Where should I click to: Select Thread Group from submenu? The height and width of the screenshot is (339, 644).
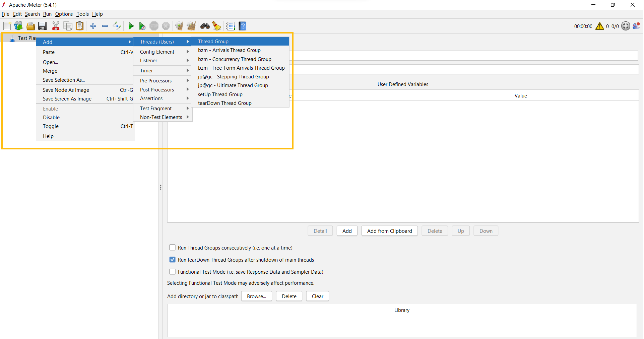(x=240, y=41)
